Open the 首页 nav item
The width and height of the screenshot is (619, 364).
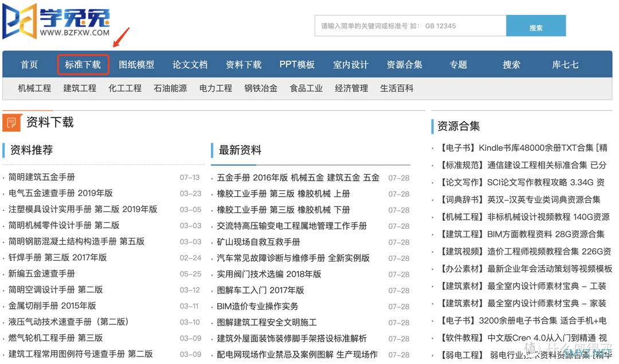click(29, 65)
